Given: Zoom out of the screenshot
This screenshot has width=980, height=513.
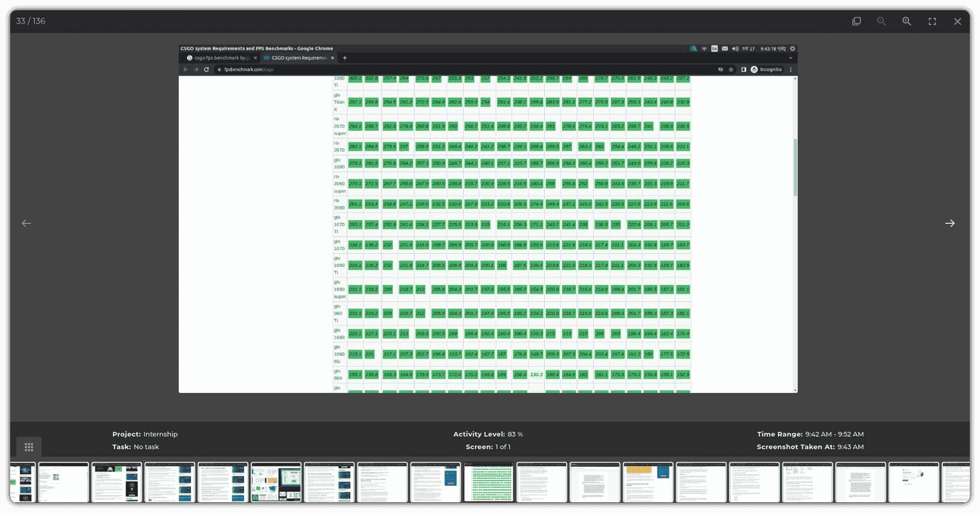Looking at the screenshot, I should point(881,21).
